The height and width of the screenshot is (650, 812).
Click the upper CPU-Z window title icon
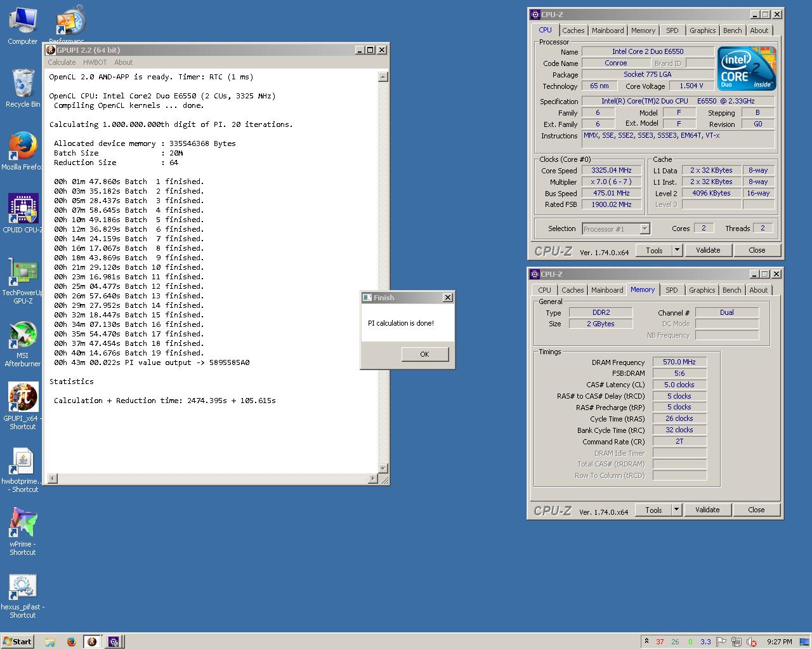point(535,15)
